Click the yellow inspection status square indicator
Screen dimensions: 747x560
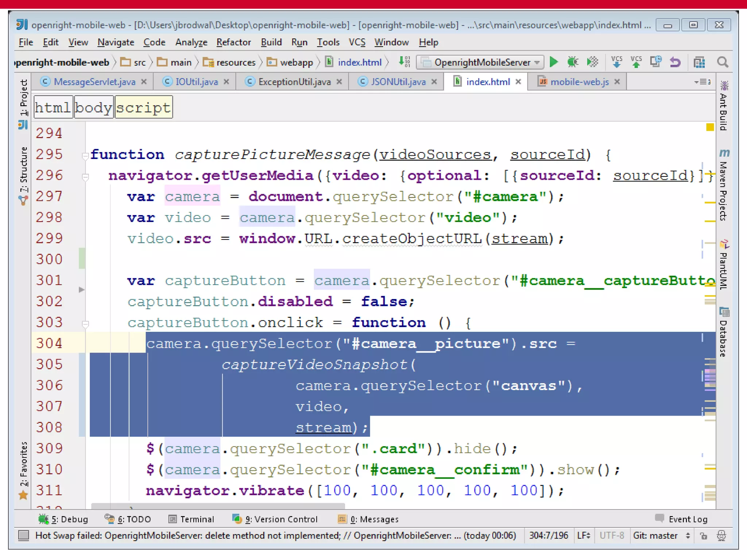click(710, 127)
